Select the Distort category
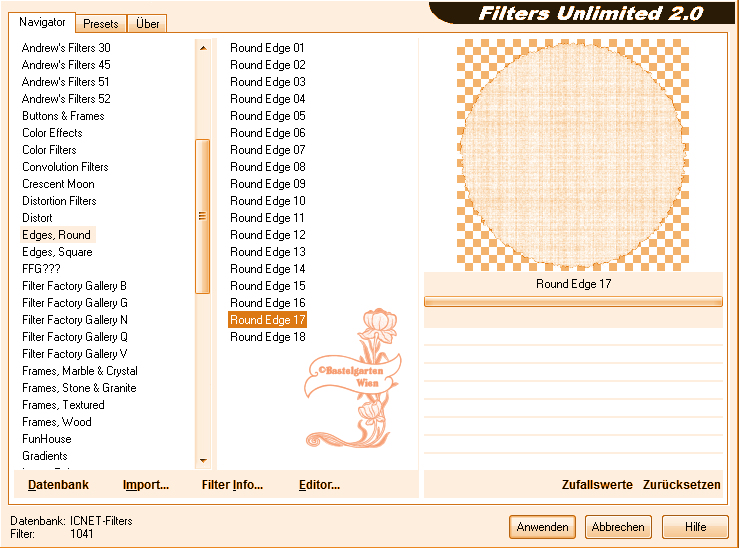 click(x=37, y=218)
